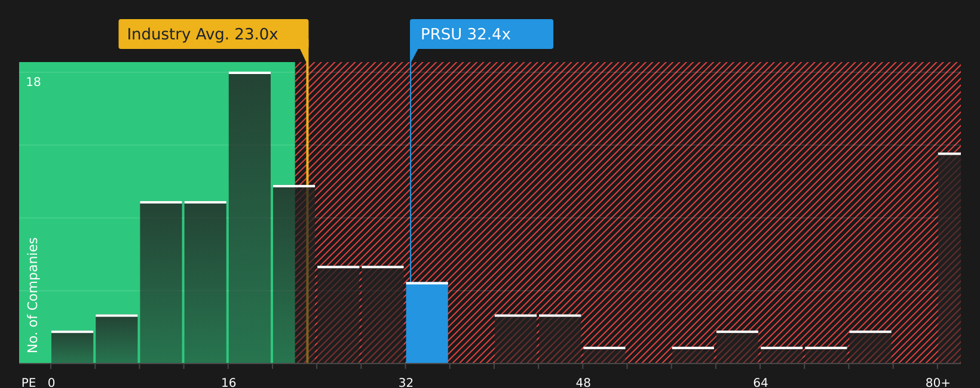Click the 48 tick label on PE axis
Screen dimensions: 980x388
pyautogui.click(x=583, y=383)
